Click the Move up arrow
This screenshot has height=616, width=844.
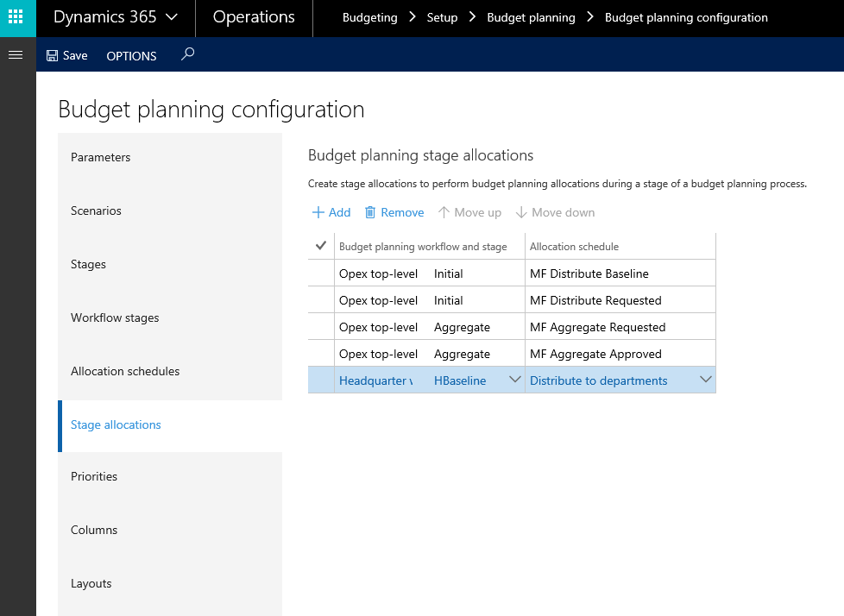(444, 212)
